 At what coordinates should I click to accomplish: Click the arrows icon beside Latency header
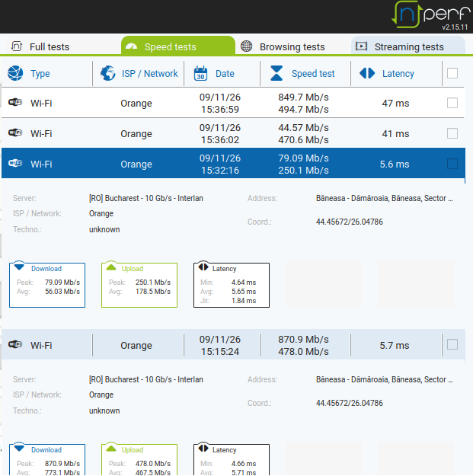(x=367, y=73)
